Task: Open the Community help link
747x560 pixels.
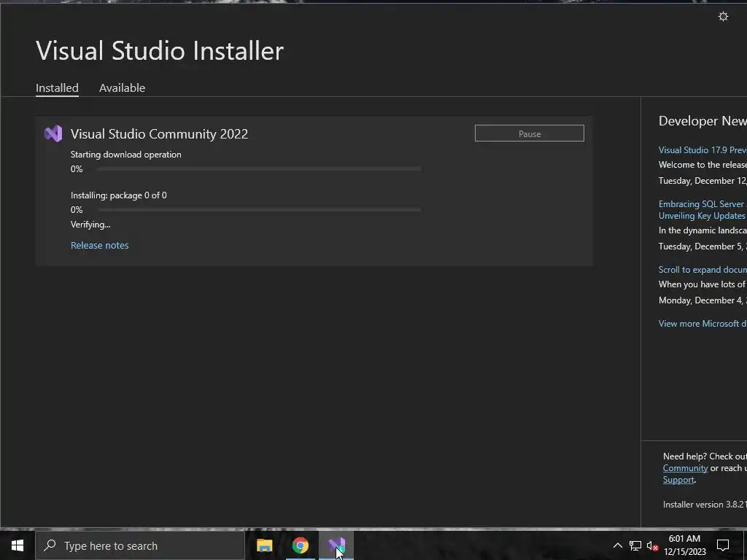Action: 685,468
